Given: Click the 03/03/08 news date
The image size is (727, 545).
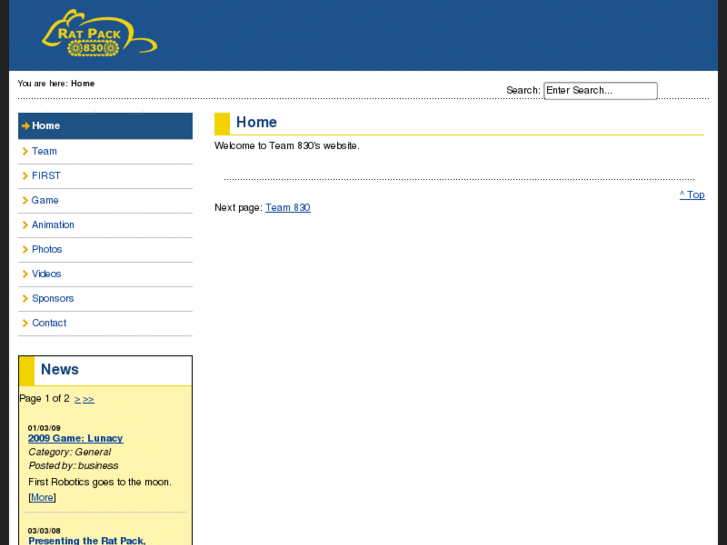Looking at the screenshot, I should (x=44, y=531).
